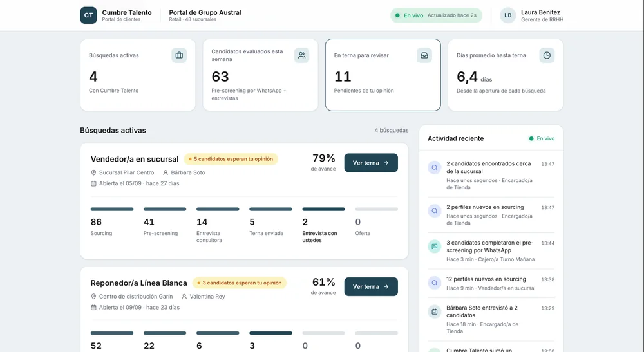This screenshot has height=352, width=644.
Task: Click the Sourcing 86 progress bar
Action: tap(112, 209)
